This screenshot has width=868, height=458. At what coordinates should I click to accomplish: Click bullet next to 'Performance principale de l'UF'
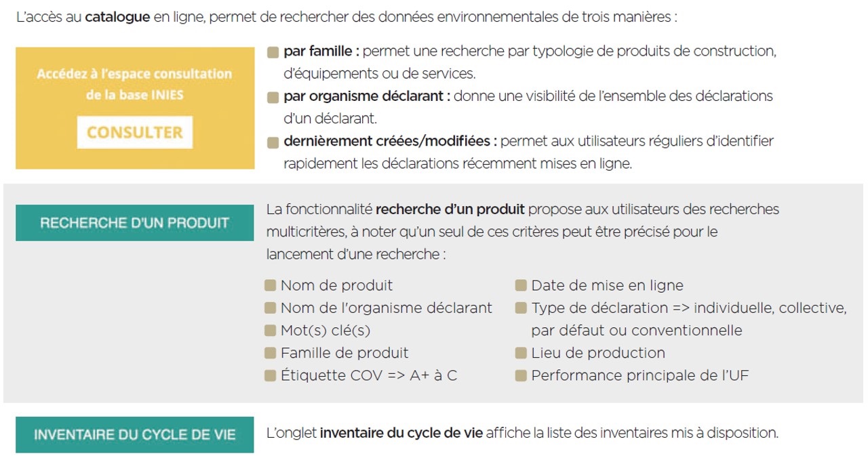[x=521, y=375]
